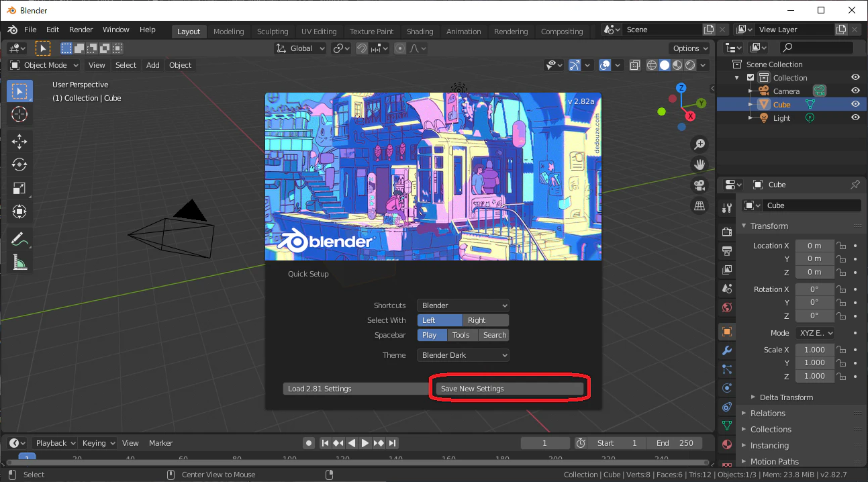
Task: Click the Light object icon in outliner
Action: (x=763, y=118)
